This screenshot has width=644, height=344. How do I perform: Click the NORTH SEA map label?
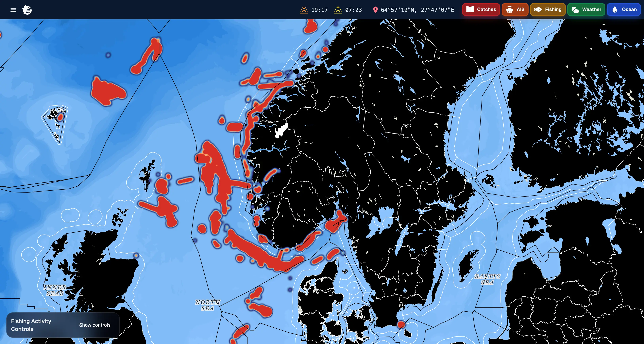tap(208, 305)
